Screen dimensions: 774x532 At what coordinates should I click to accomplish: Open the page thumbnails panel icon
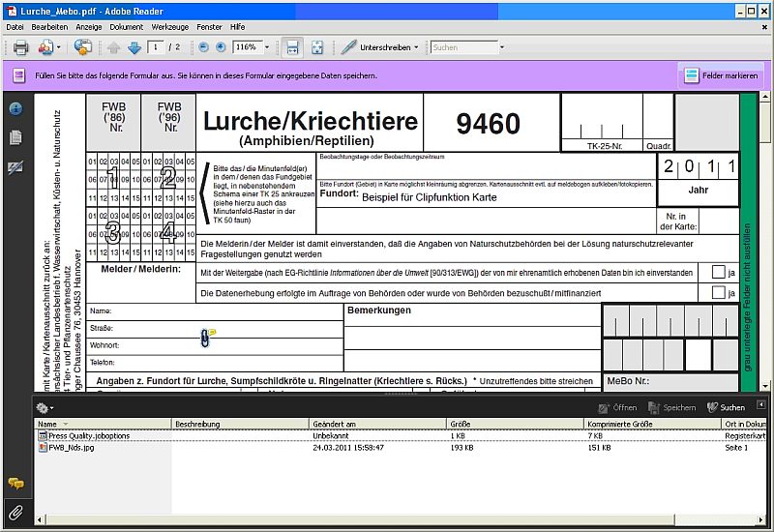point(15,137)
